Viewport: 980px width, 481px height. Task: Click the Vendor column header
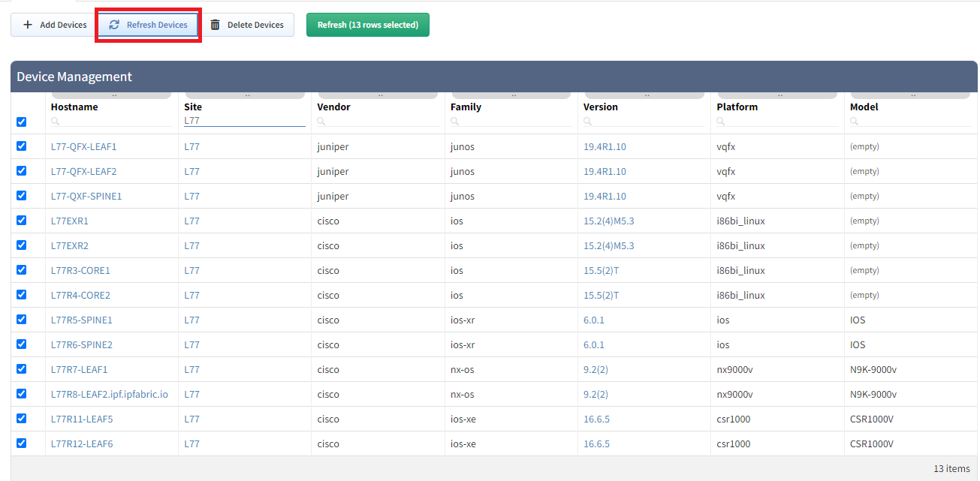pyautogui.click(x=333, y=107)
